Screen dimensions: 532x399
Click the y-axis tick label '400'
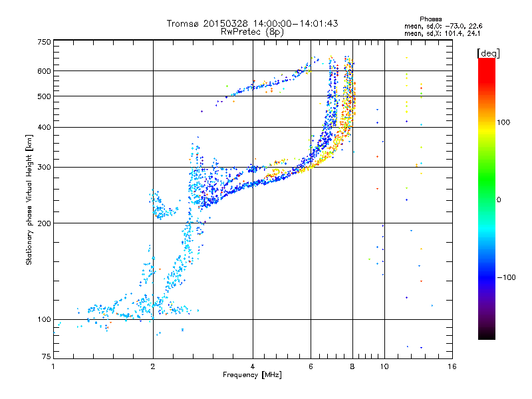pos(44,127)
